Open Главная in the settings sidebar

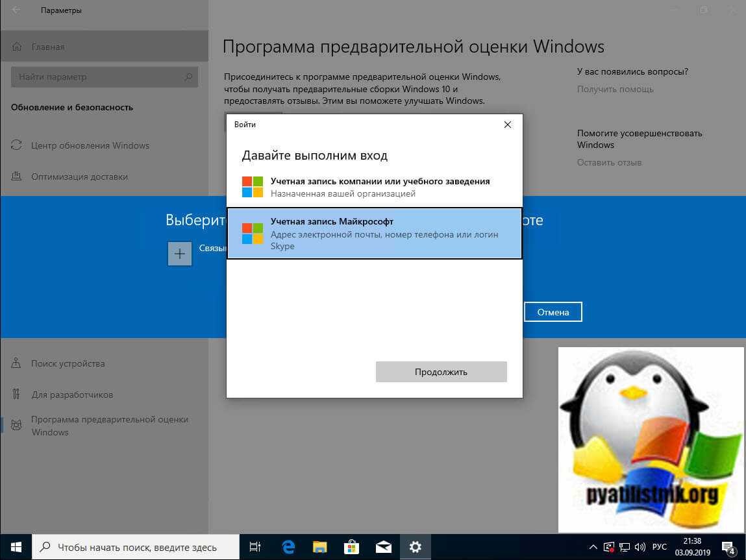pyautogui.click(x=104, y=47)
